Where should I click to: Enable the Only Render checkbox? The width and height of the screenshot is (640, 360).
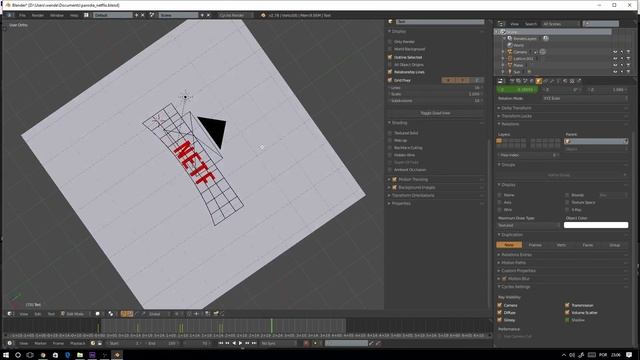(390, 42)
